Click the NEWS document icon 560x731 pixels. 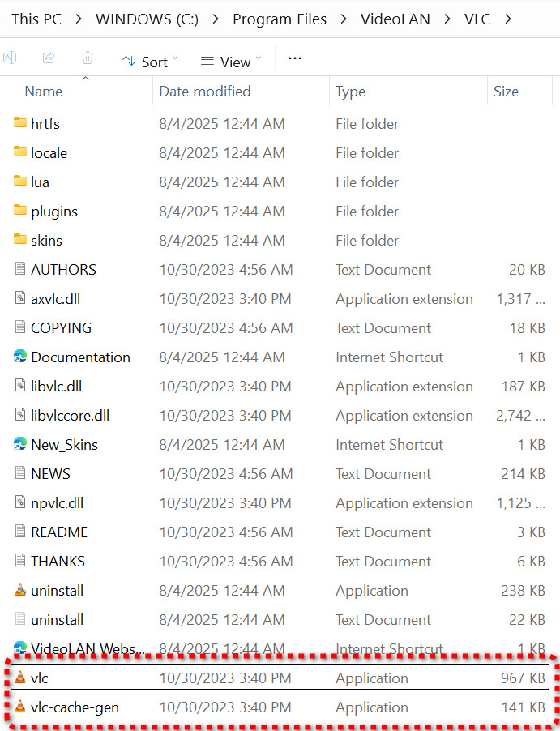click(20, 473)
